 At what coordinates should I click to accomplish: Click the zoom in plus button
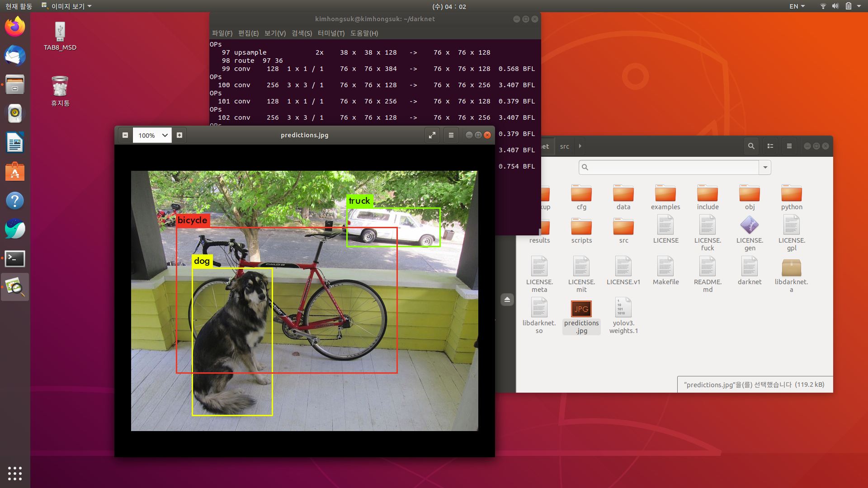pos(179,135)
